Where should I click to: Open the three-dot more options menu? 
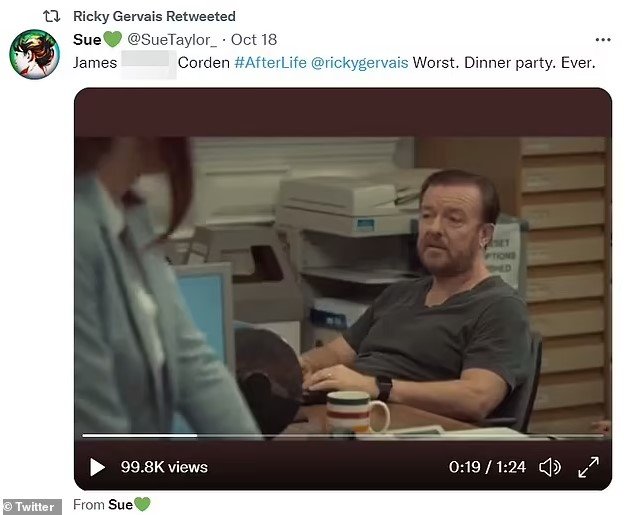603,40
